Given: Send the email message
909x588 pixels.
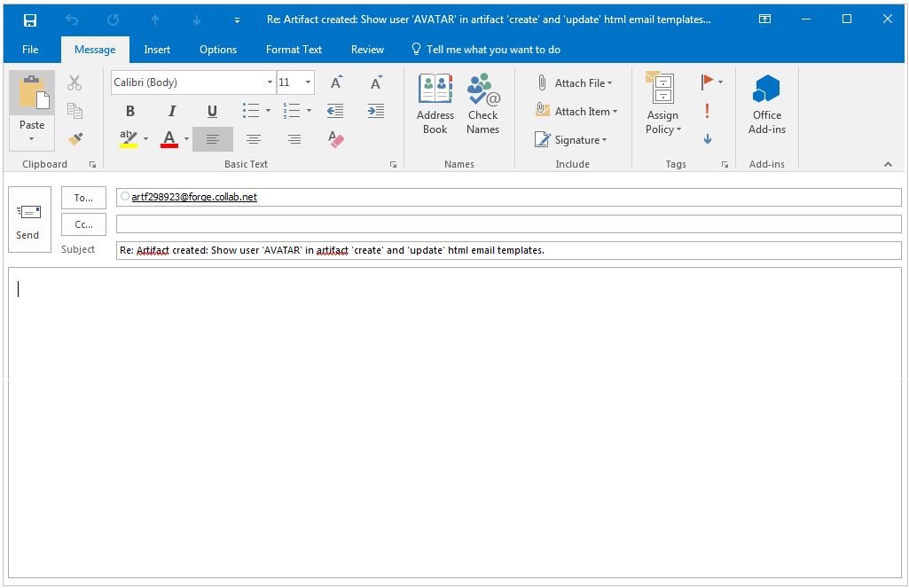Looking at the screenshot, I should tap(29, 220).
